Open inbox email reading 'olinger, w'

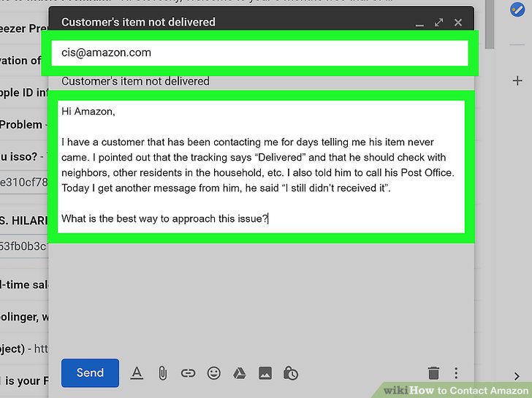click(23, 317)
